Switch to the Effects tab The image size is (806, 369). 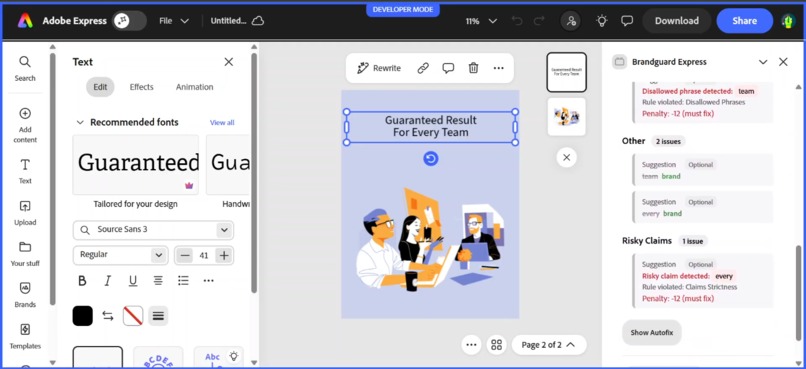(x=141, y=87)
